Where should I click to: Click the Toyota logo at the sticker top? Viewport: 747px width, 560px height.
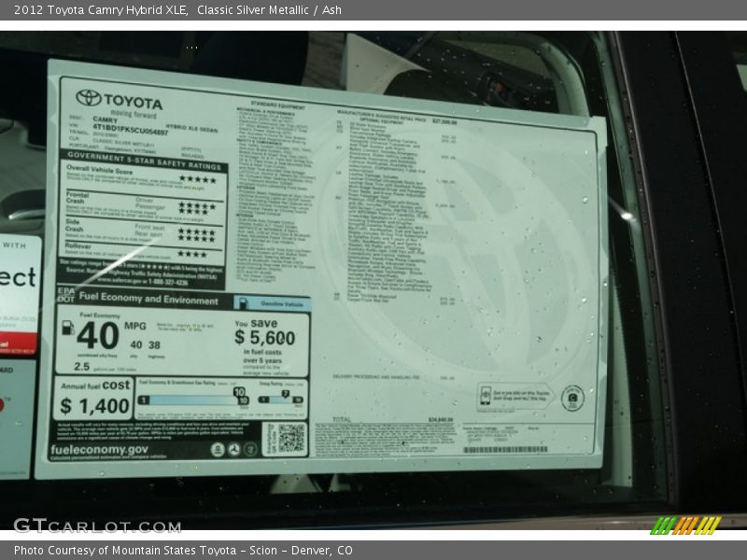point(87,100)
